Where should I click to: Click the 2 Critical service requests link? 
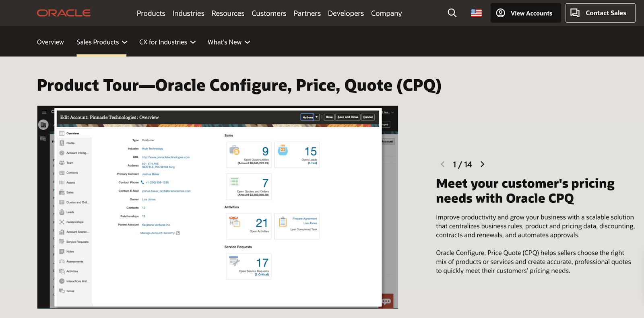tap(262, 275)
